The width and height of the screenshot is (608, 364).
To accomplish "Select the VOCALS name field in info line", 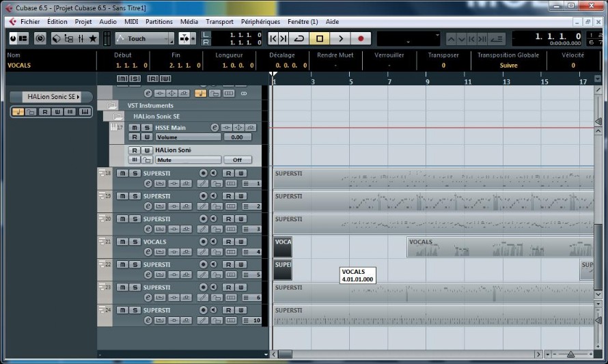I will coord(19,65).
